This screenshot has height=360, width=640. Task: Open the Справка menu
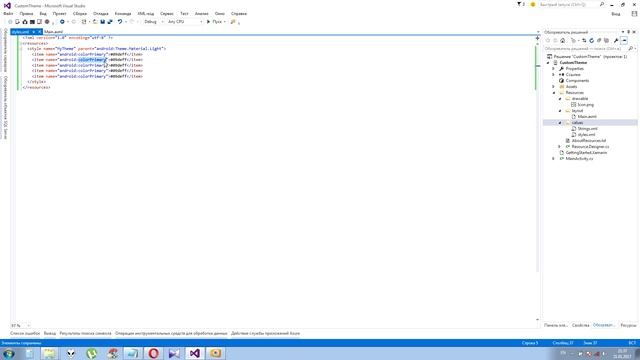coord(239,13)
